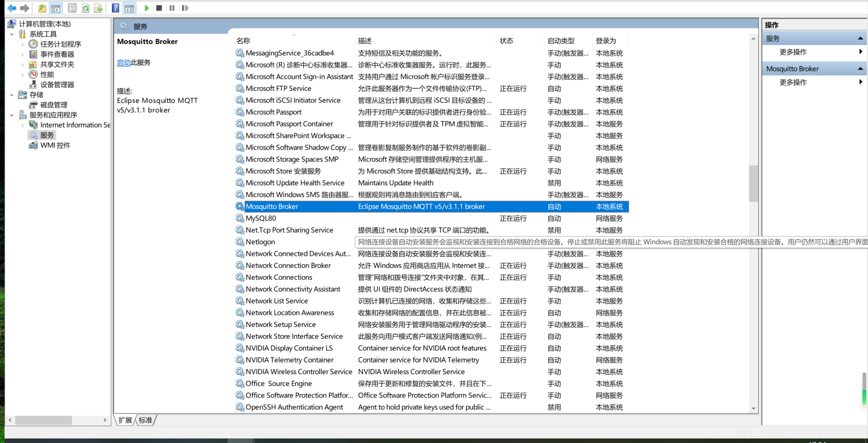The width and height of the screenshot is (868, 443).
Task: Click the green Refresh toolbar icon
Action: (x=85, y=8)
